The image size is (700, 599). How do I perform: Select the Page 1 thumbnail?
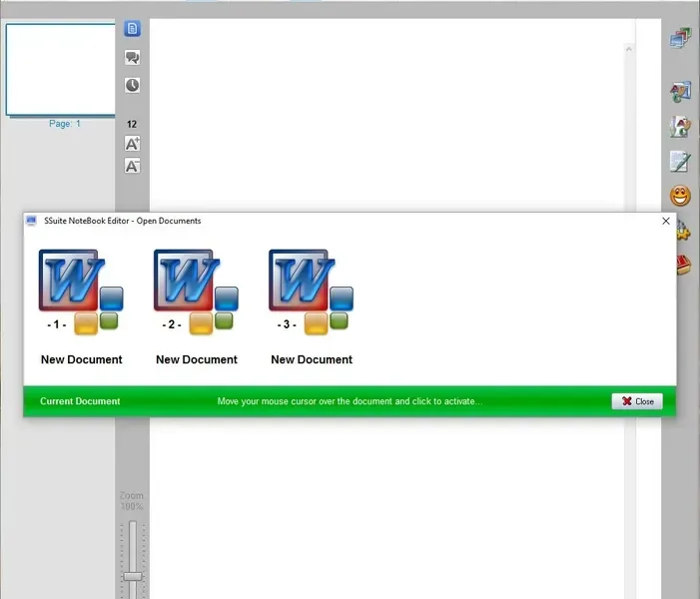pos(60,70)
